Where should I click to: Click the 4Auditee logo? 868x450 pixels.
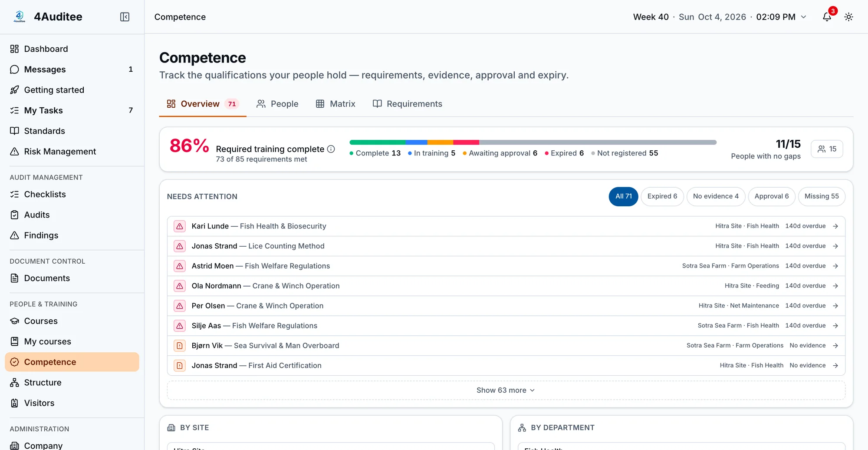(19, 17)
